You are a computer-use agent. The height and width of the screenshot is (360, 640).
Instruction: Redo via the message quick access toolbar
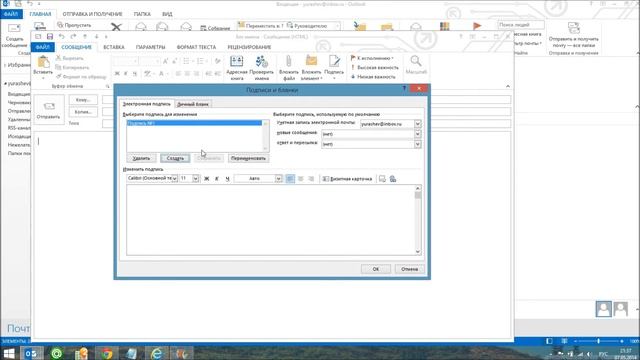point(73,37)
